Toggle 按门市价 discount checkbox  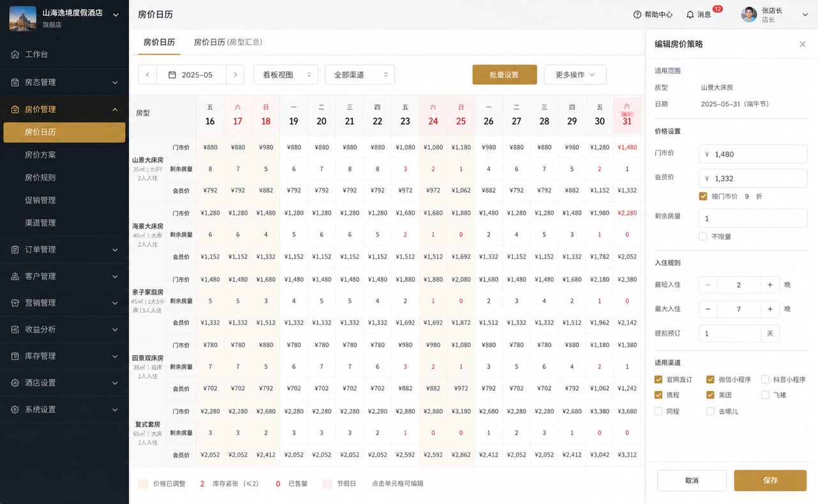pyautogui.click(x=703, y=197)
